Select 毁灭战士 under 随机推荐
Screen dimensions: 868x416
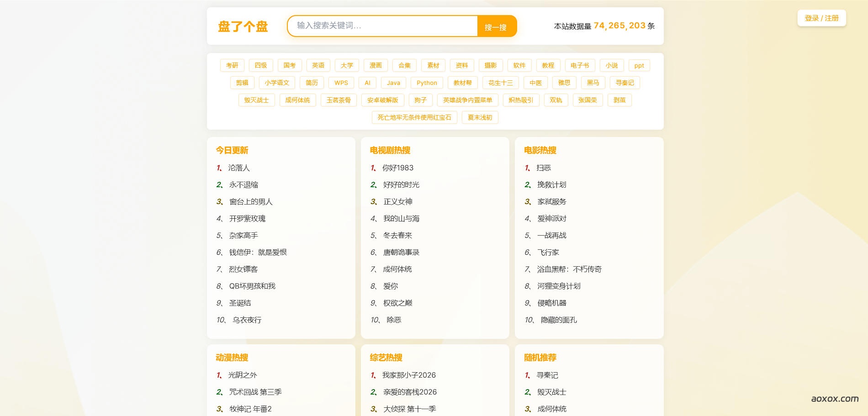point(551,392)
